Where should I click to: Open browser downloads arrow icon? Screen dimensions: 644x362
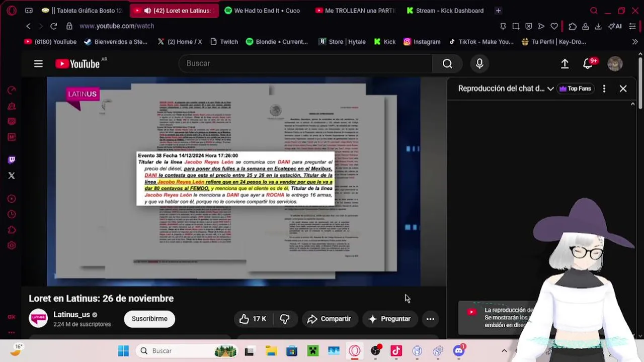598,26
